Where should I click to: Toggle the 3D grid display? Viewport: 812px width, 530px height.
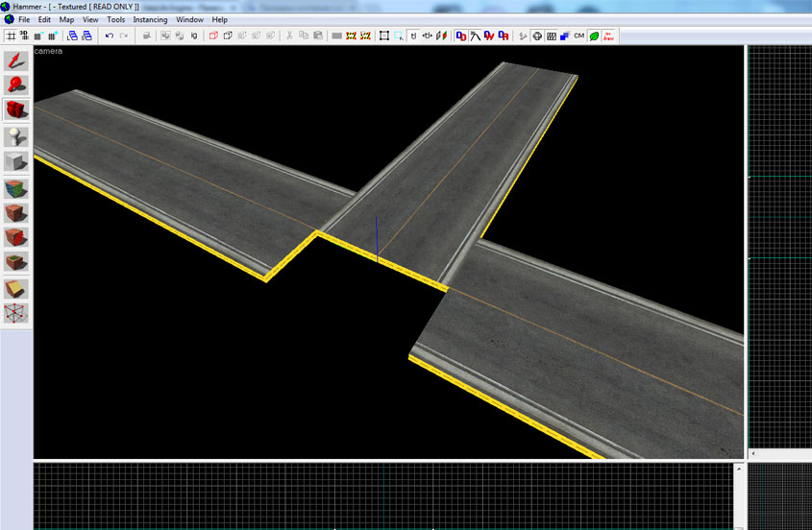[24, 36]
